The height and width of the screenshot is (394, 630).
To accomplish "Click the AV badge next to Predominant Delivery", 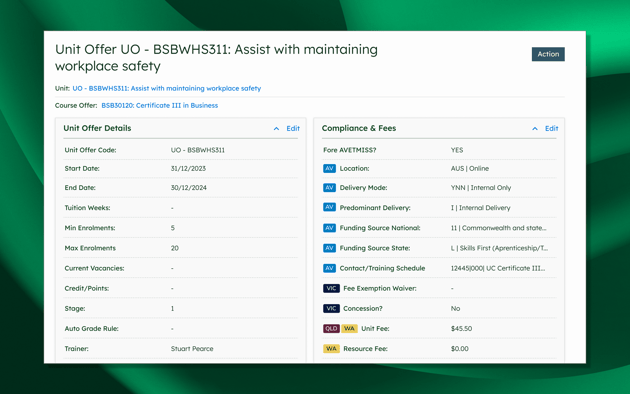I will [x=329, y=207].
